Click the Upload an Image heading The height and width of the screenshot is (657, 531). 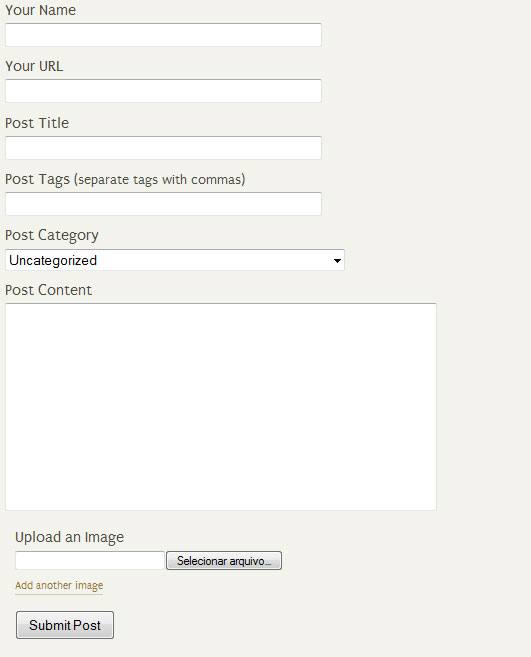coord(70,537)
